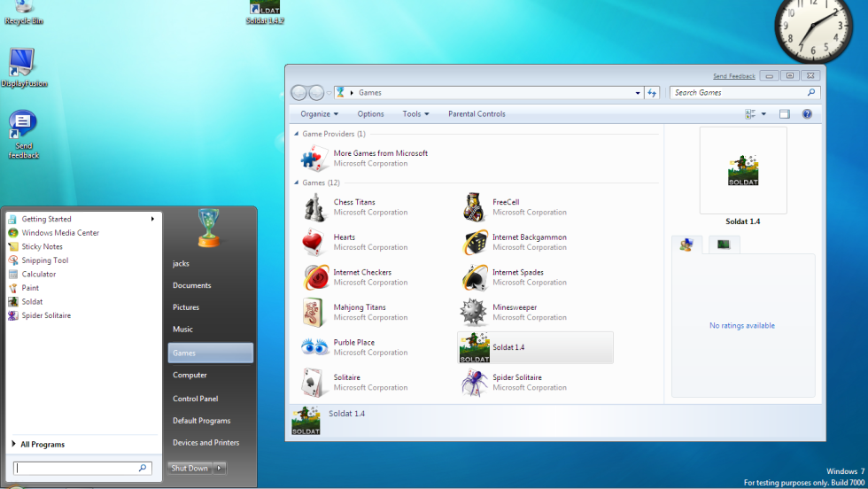Click the Back navigation arrow in Games window

click(x=299, y=93)
